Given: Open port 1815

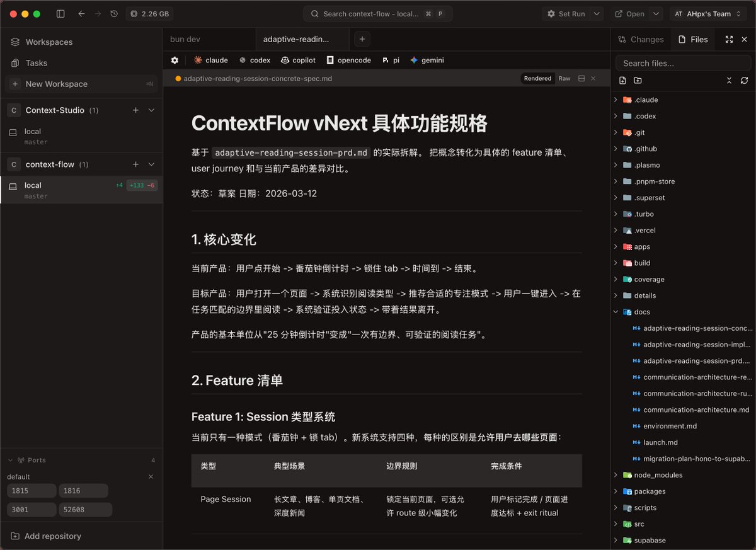Looking at the screenshot, I should click(31, 491).
